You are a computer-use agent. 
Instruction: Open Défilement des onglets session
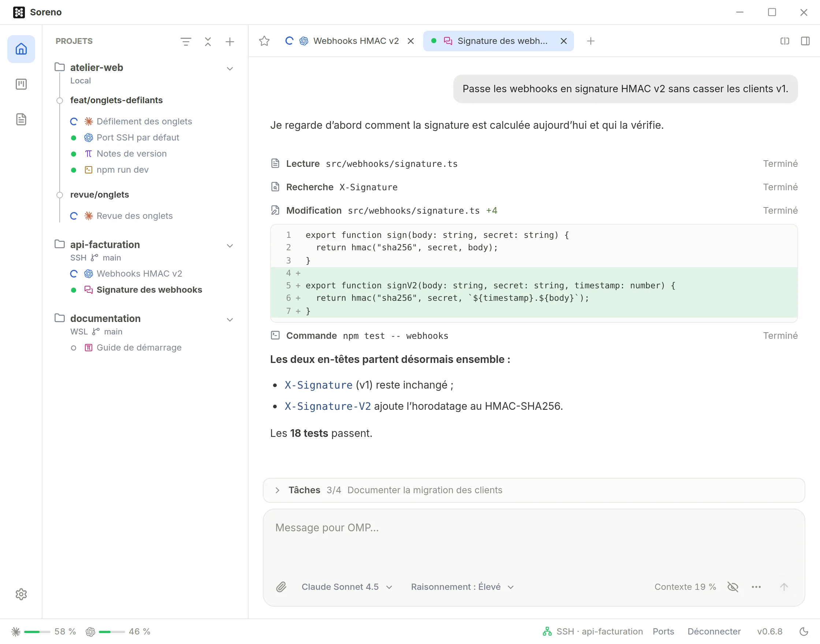pyautogui.click(x=144, y=121)
